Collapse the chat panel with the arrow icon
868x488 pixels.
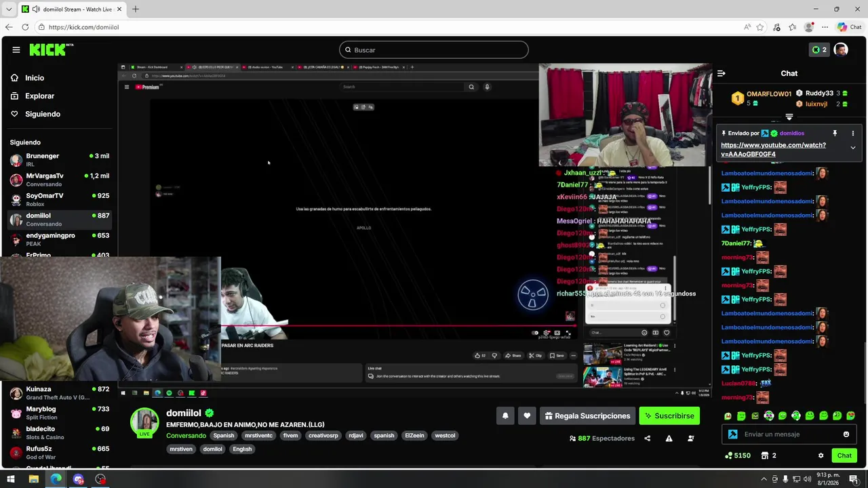722,73
